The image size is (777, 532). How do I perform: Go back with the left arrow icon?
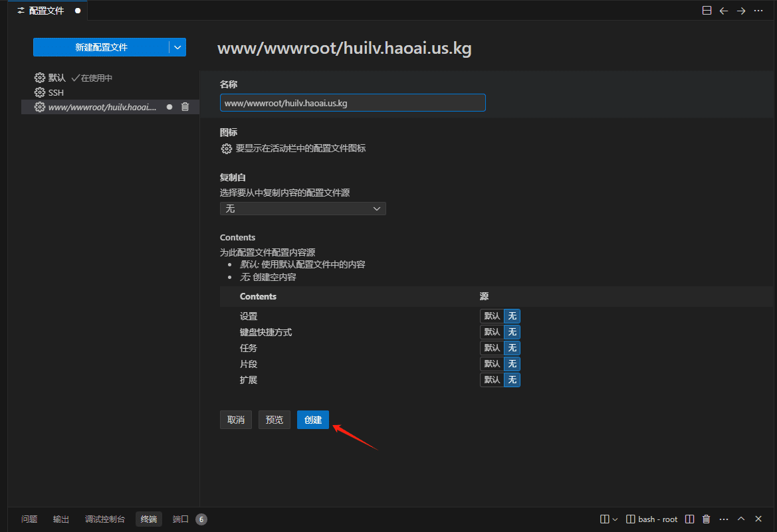723,11
